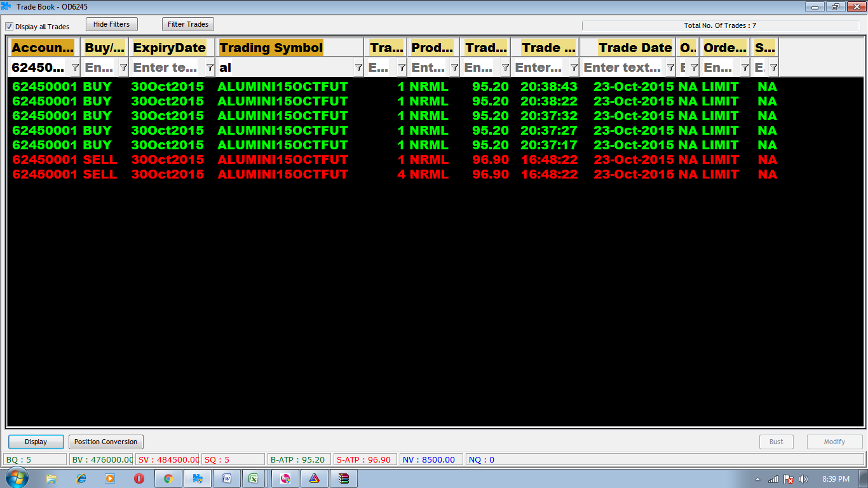Click the Display button
The width and height of the screenshot is (868, 488).
tap(36, 442)
